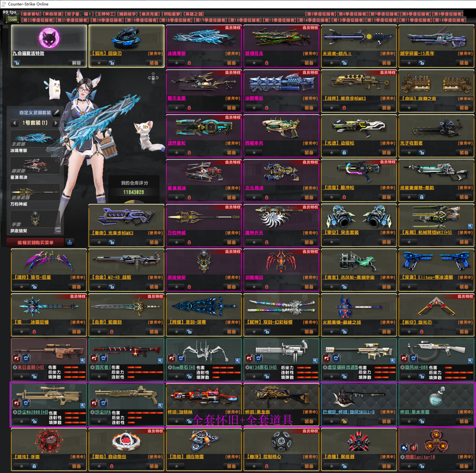The image size is (476, 473).
Task: Click the wrench icon on M134原石 card
Action: (x=315, y=361)
